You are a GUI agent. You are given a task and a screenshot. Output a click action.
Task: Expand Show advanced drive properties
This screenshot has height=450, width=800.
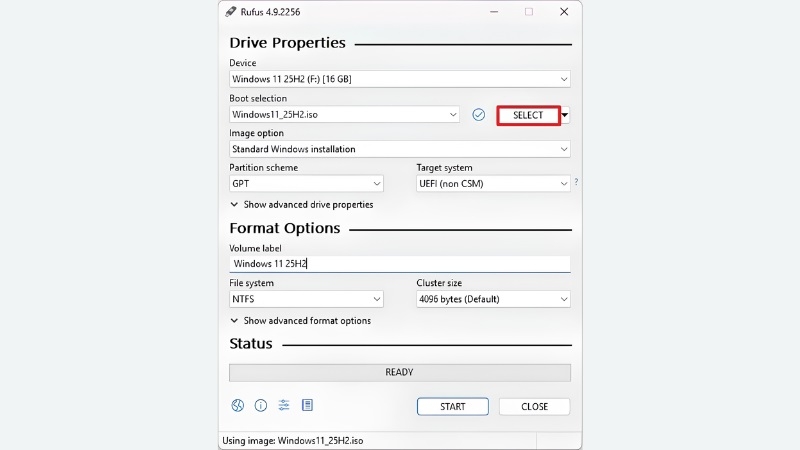(302, 205)
